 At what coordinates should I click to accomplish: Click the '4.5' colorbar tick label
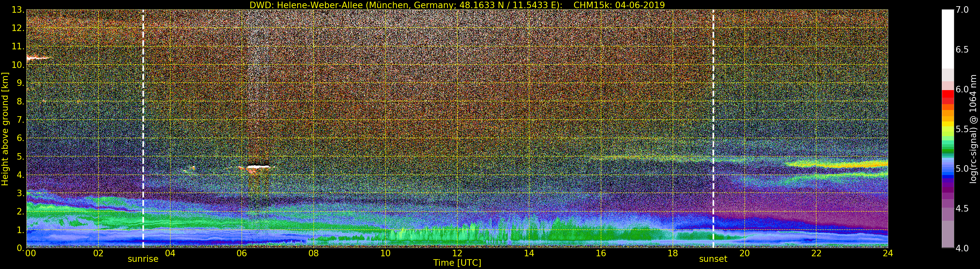coord(962,209)
